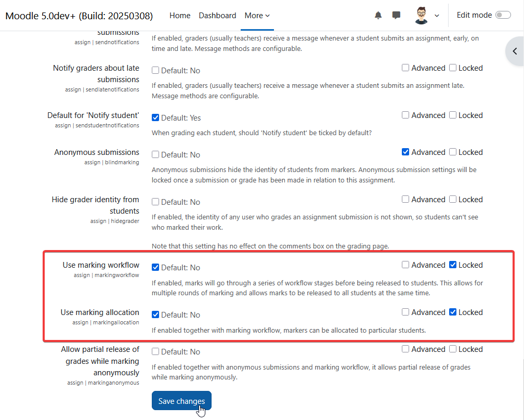
Task: Tick Advanced for Use marking allocation
Action: (x=405, y=312)
